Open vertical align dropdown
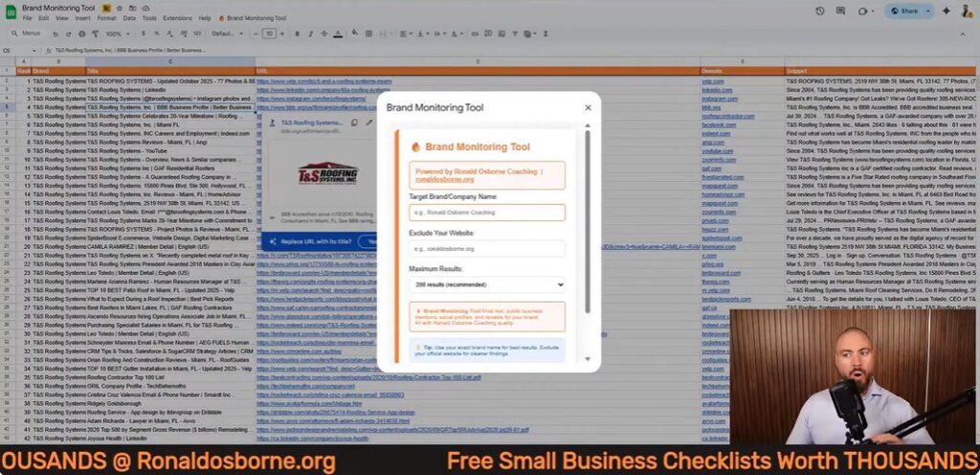Viewport: 980px width, 475px height. [x=422, y=34]
